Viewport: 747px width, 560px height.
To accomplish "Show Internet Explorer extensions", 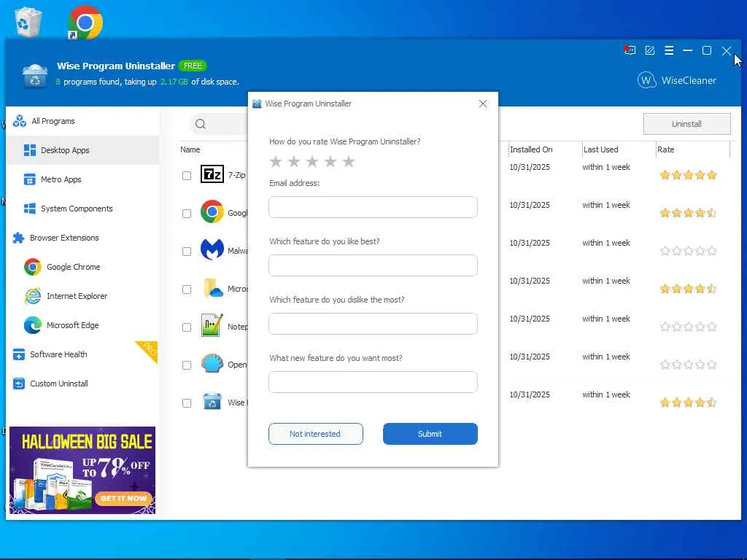I will [x=83, y=296].
